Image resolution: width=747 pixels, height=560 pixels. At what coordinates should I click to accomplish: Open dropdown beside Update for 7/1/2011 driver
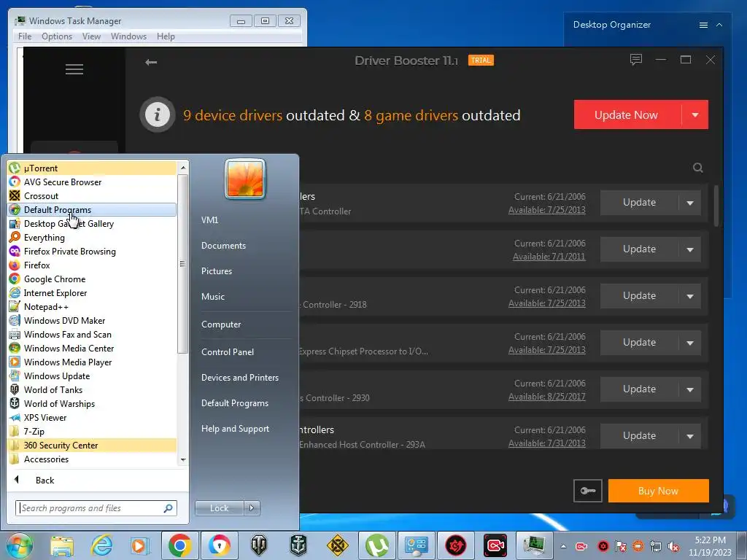pos(690,249)
